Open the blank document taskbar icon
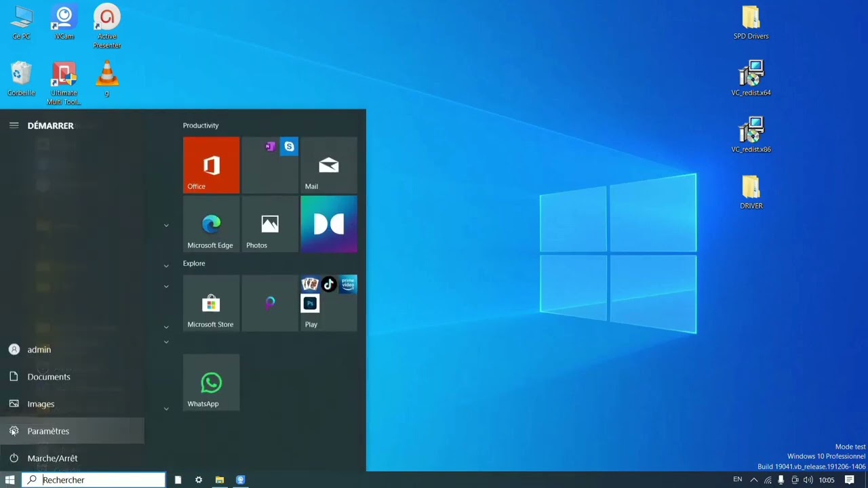Viewport: 868px width, 488px height. click(x=178, y=480)
